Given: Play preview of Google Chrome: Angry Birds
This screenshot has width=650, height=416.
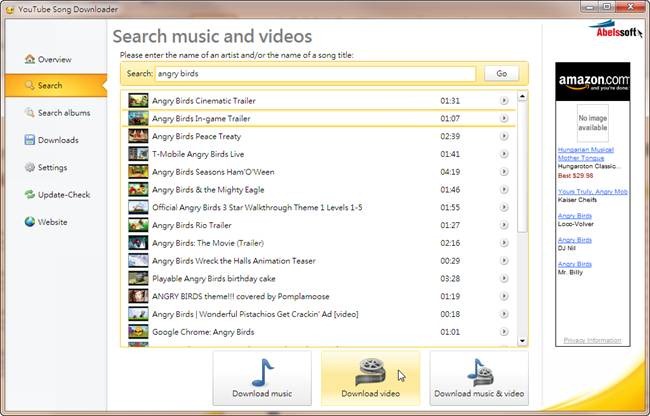Looking at the screenshot, I should pos(504,332).
